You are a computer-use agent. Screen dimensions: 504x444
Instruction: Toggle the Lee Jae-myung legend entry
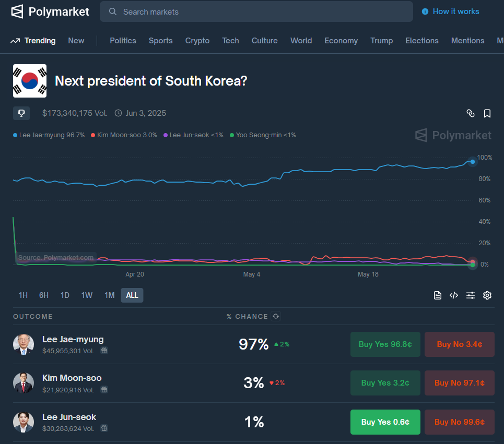click(x=49, y=135)
